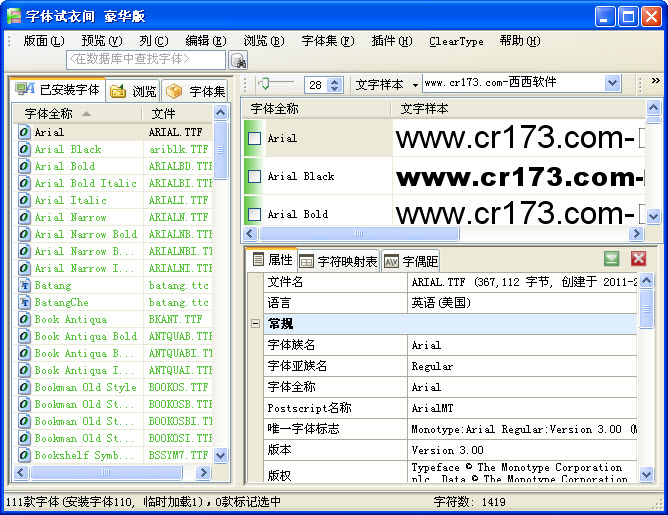Click toolbar overflow chevron at top right
Screen dimensions: 668x515
655,81
